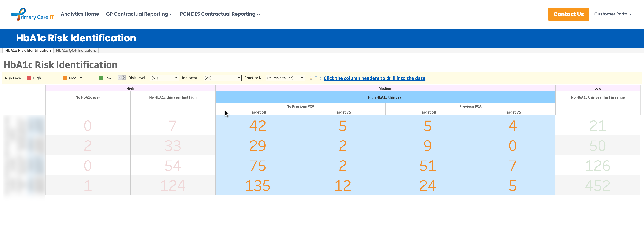Select the green Low risk swatch
Image resolution: width=644 pixels, height=236 pixels.
(101, 78)
